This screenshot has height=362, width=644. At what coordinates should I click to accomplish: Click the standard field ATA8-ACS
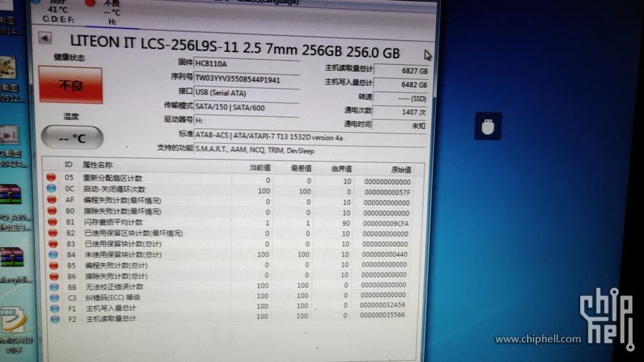(310, 137)
